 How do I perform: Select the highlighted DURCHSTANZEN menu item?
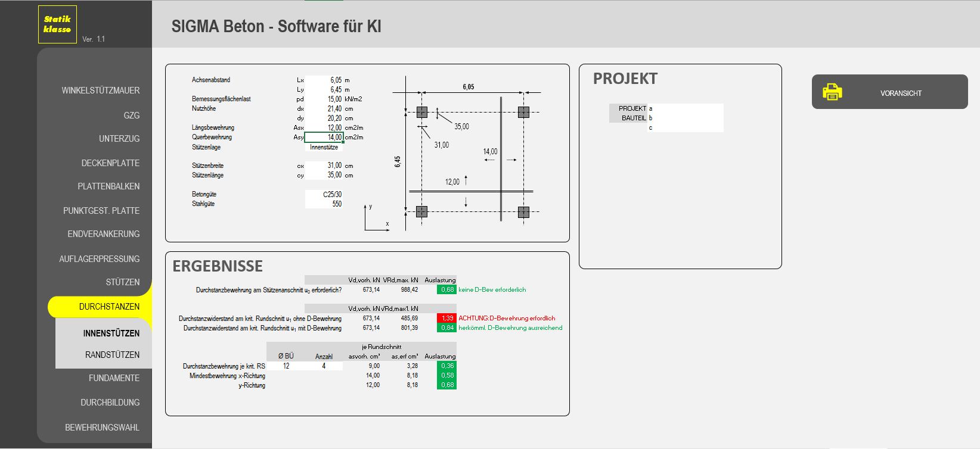click(x=109, y=307)
